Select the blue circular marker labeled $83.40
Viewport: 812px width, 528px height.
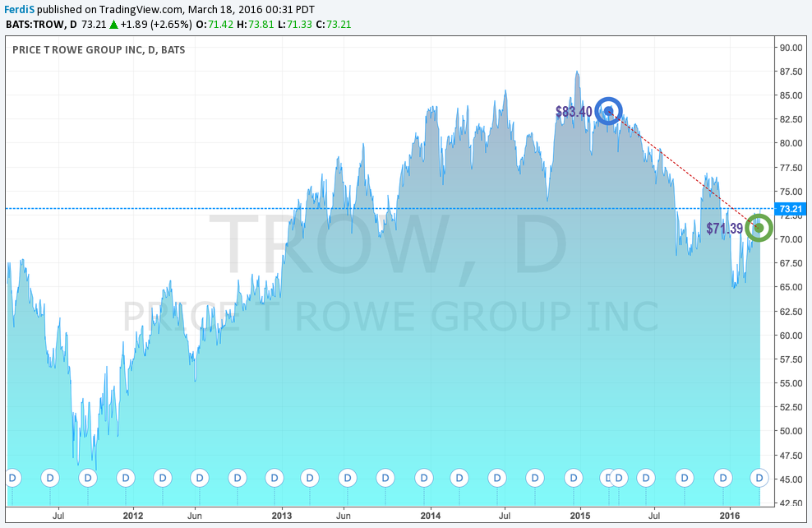(x=609, y=110)
